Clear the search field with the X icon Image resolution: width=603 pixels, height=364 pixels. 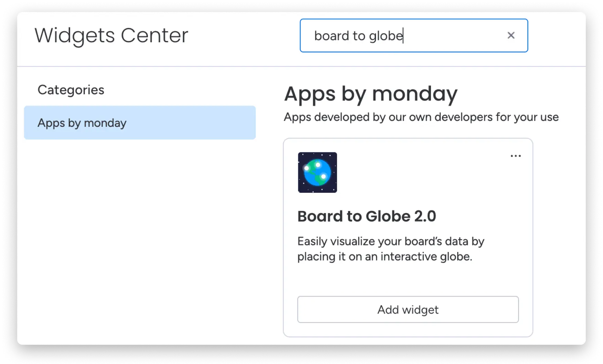511,35
